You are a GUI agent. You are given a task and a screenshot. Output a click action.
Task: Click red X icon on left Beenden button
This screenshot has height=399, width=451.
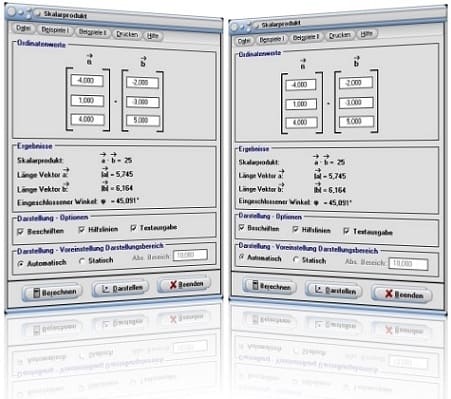(173, 285)
